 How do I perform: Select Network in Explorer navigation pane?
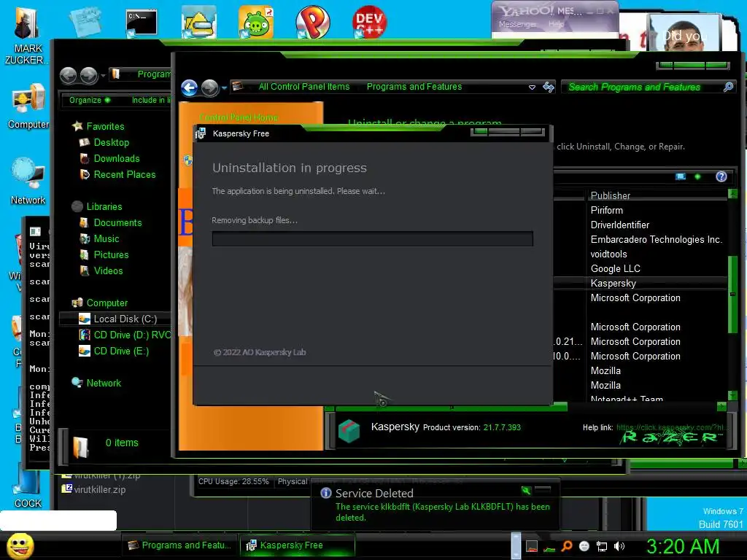[104, 383]
